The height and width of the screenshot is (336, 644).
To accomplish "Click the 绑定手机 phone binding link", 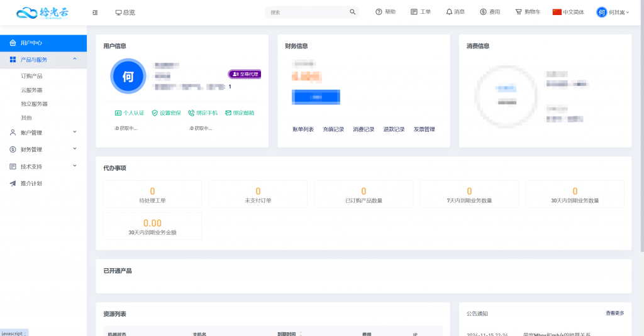I will click(x=203, y=113).
